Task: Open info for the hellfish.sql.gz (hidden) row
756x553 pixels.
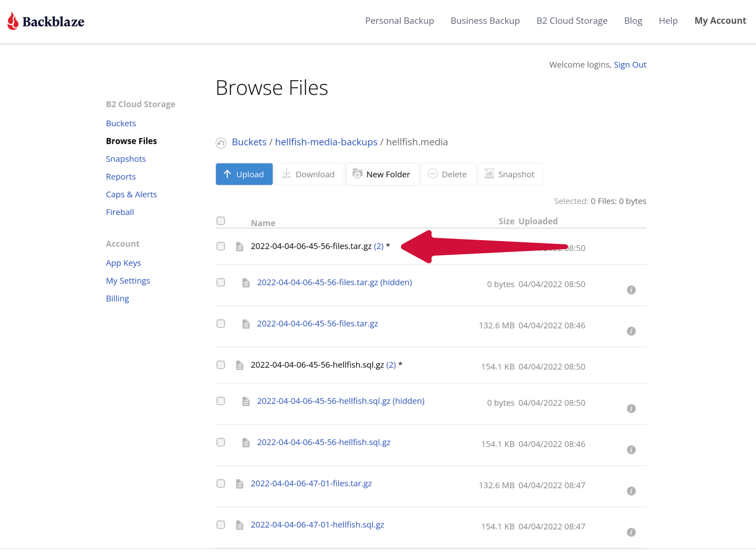Action: click(631, 408)
